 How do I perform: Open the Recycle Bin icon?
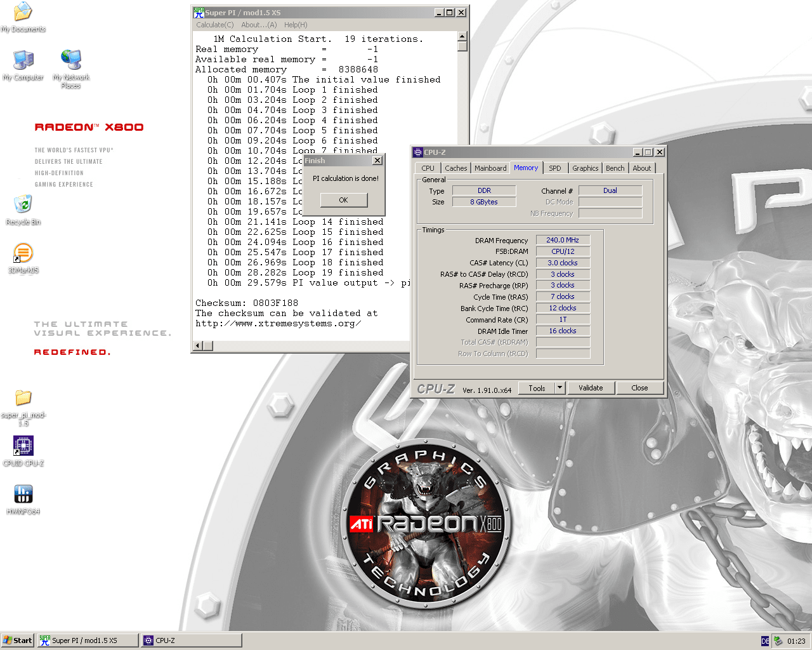click(23, 210)
